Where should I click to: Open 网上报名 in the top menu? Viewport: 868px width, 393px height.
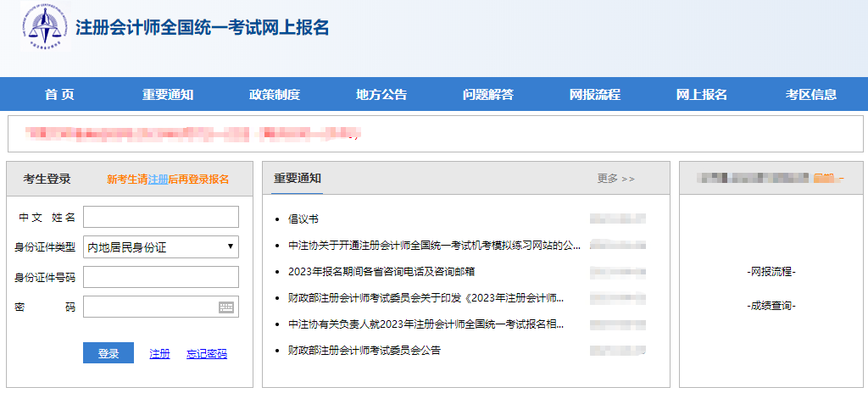[702, 95]
